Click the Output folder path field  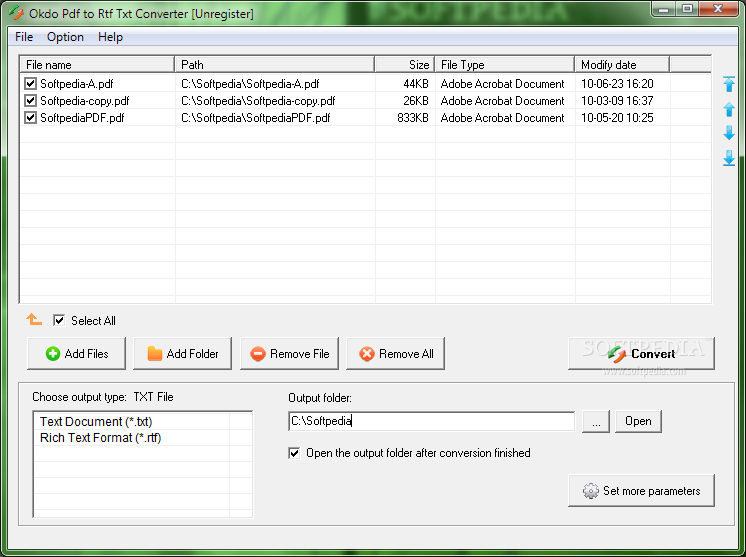pyautogui.click(x=432, y=421)
